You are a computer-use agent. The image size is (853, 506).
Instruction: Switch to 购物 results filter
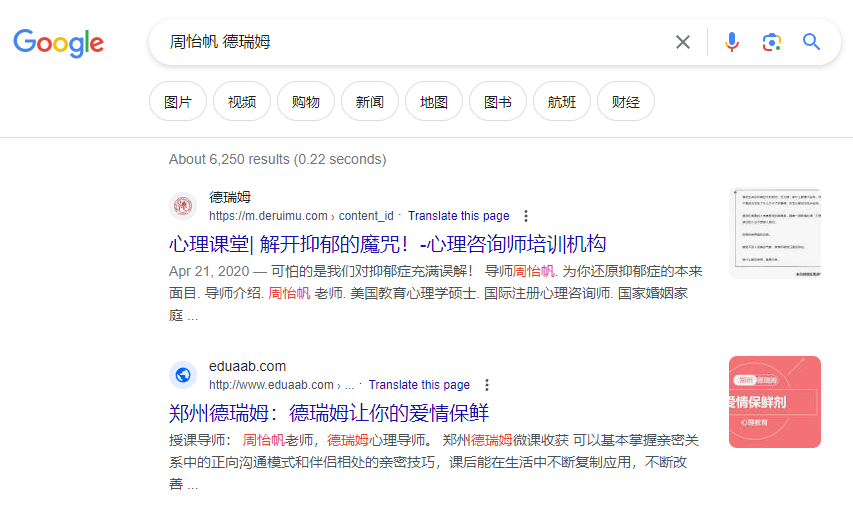pos(306,101)
